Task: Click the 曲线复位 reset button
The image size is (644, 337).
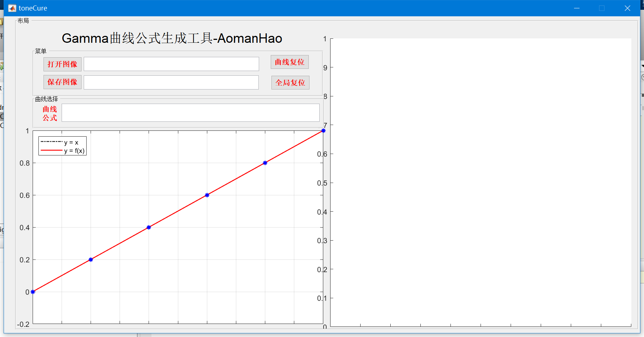Action: coord(290,62)
